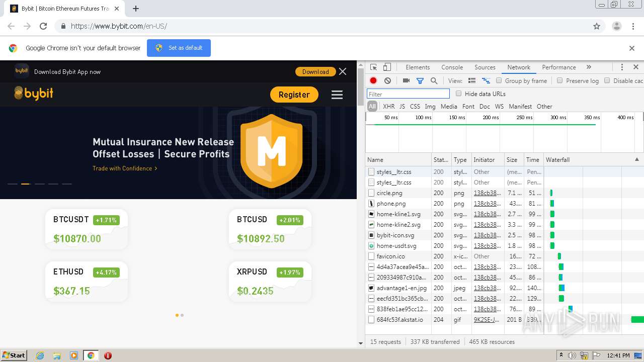Toggle the Disable cache checkbox
Viewport: 644px width, 362px height.
[x=607, y=80]
